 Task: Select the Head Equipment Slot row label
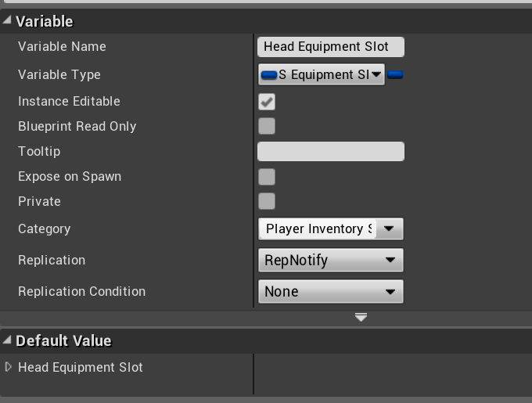click(81, 367)
